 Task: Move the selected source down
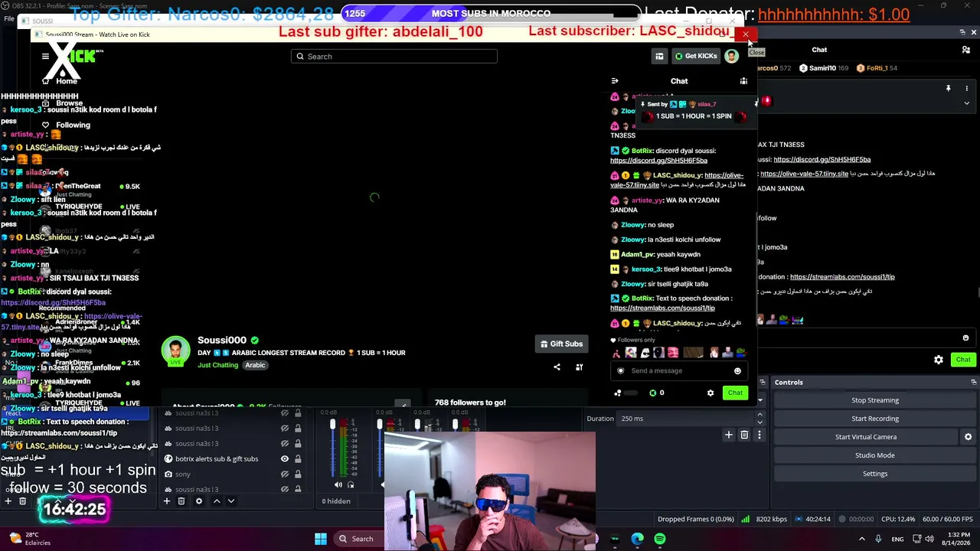(231, 501)
